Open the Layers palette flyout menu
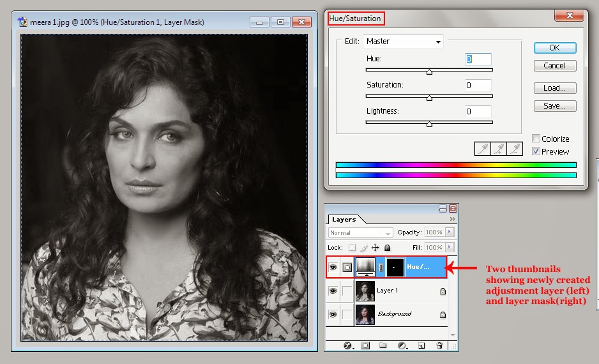 [x=452, y=219]
